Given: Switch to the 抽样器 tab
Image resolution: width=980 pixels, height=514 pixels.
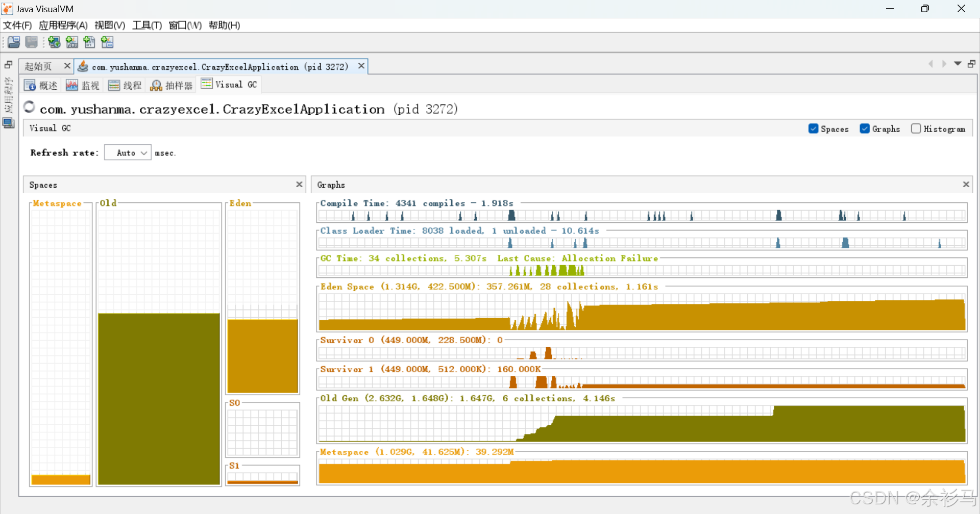Looking at the screenshot, I should [171, 85].
